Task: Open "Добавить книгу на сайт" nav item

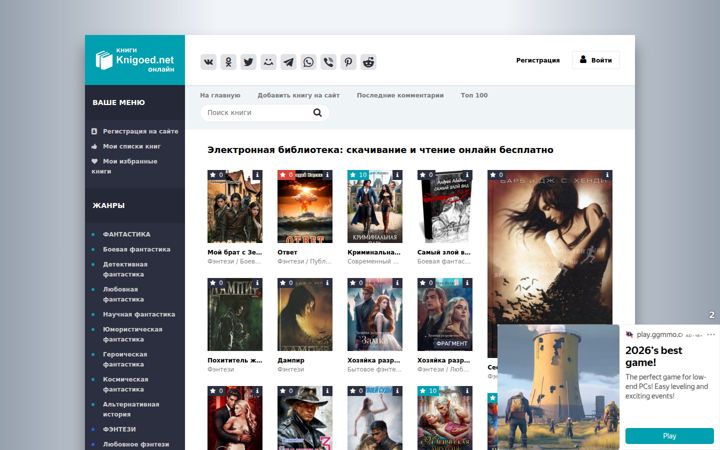Action: (x=298, y=95)
